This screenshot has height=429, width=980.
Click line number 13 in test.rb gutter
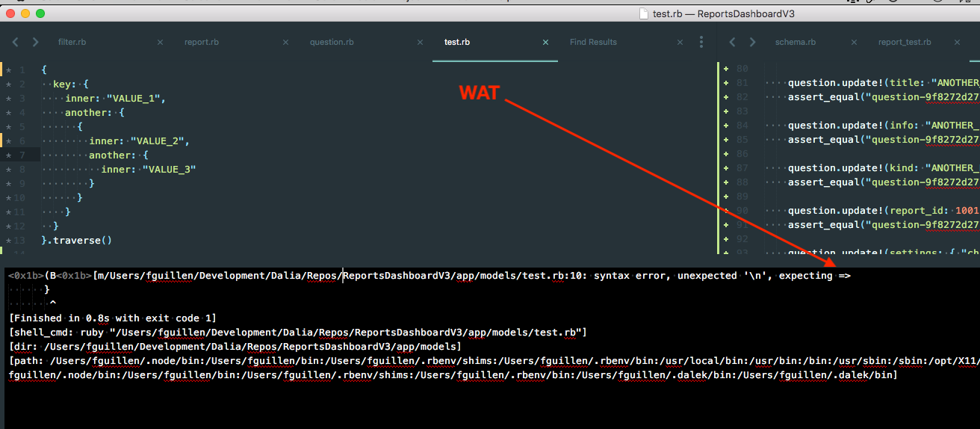[20, 240]
